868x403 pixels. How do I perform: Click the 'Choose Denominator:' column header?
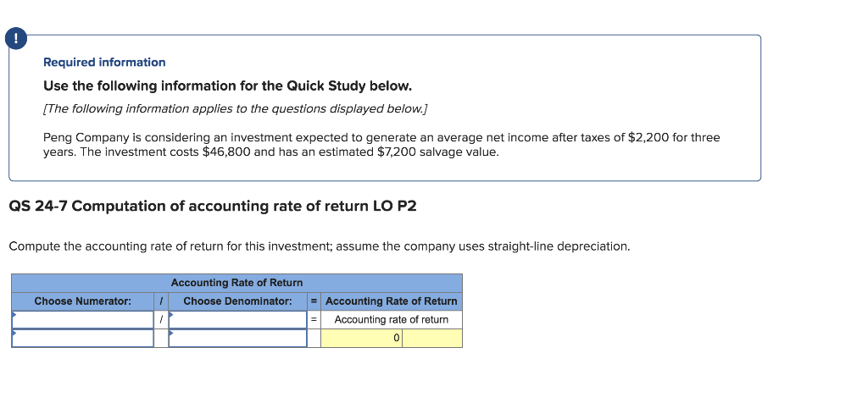coord(237,301)
